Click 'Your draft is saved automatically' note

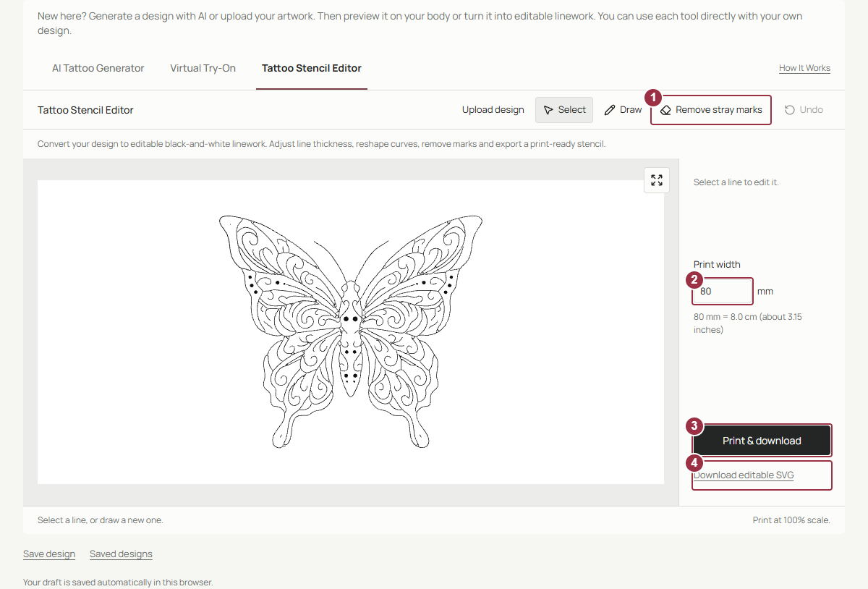(118, 582)
